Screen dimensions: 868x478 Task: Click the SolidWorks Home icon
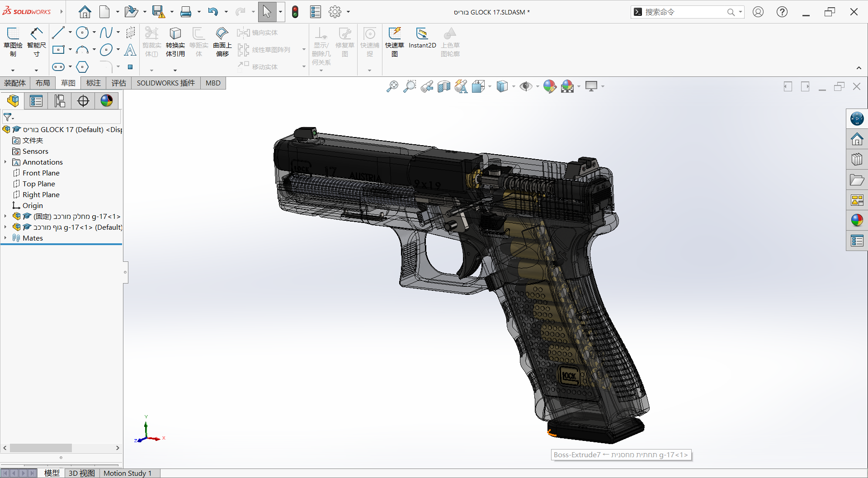coord(85,12)
